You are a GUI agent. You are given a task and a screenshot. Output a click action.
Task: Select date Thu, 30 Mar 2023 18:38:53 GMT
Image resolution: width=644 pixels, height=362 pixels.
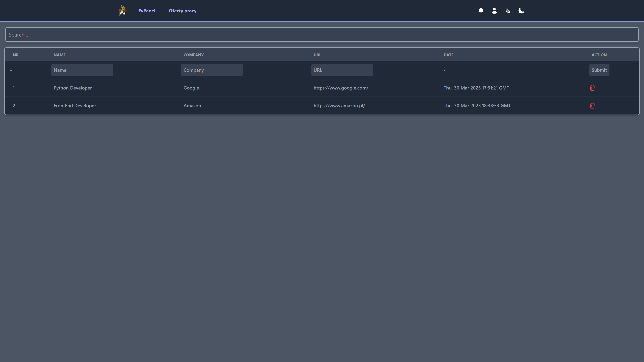[477, 106]
